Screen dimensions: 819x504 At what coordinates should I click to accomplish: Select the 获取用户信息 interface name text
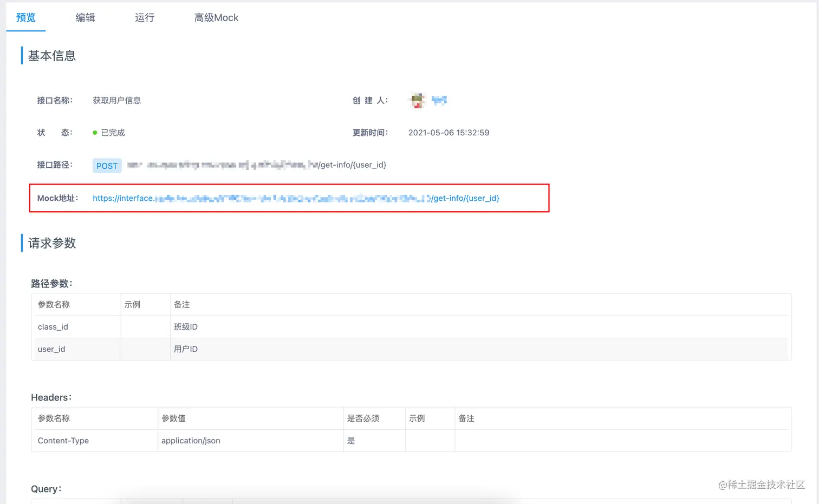[116, 100]
